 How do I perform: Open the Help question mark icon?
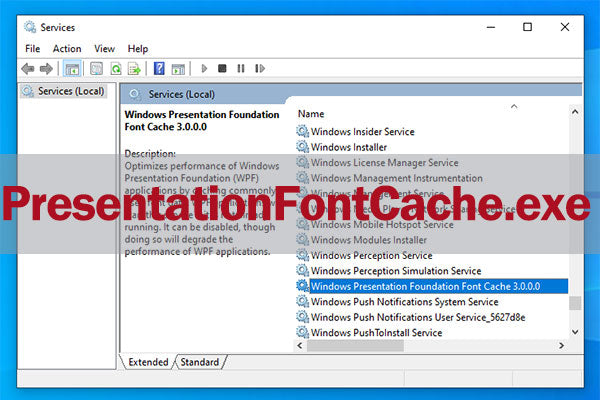[159, 69]
